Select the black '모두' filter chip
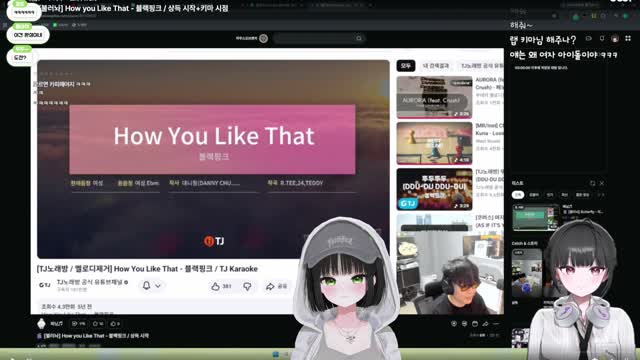Viewport: 640px width, 360px height. [x=406, y=66]
